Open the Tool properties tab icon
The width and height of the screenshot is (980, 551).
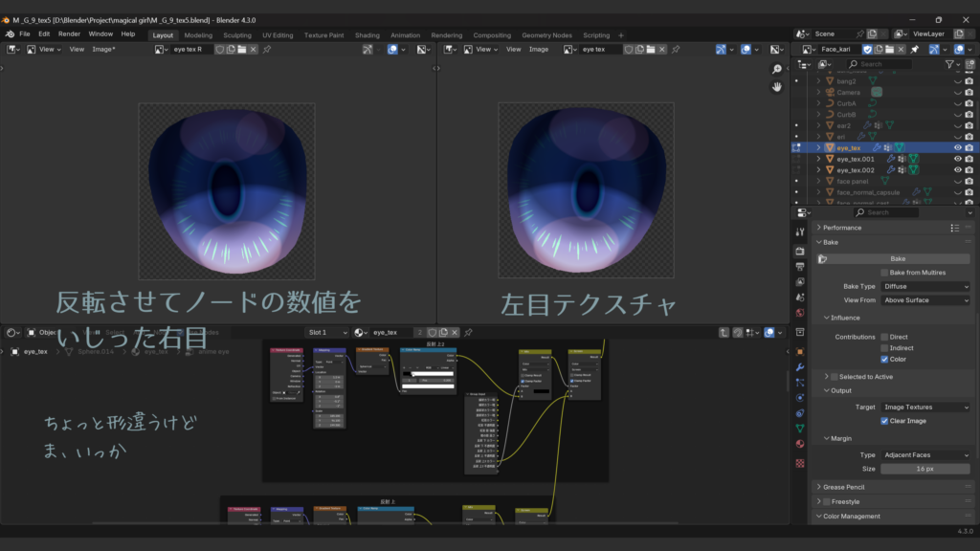pos(800,232)
